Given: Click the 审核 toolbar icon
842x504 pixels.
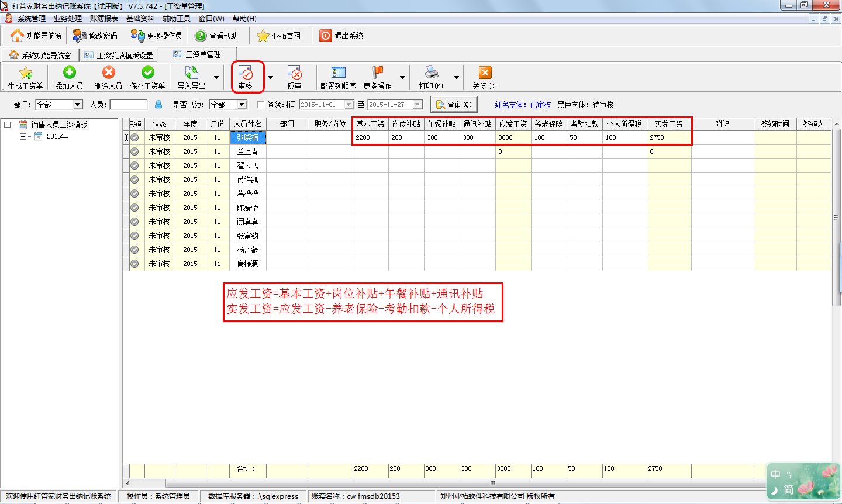Looking at the screenshot, I should pos(246,74).
